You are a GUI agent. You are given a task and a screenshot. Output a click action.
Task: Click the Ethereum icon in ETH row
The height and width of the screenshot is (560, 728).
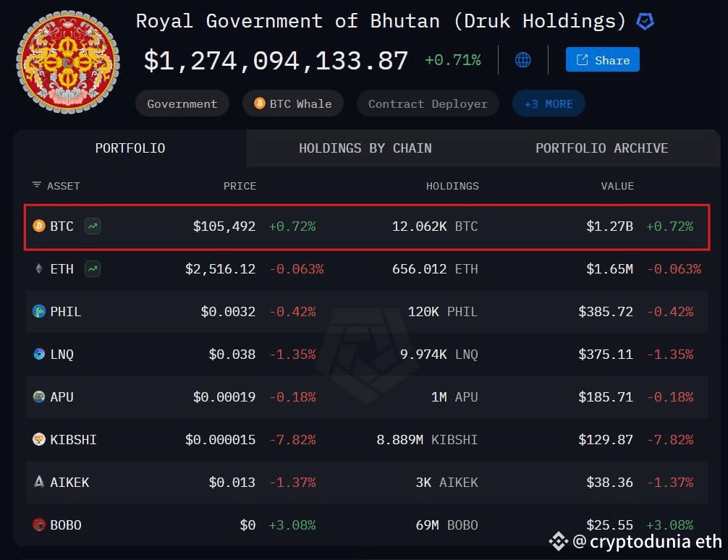(x=39, y=269)
